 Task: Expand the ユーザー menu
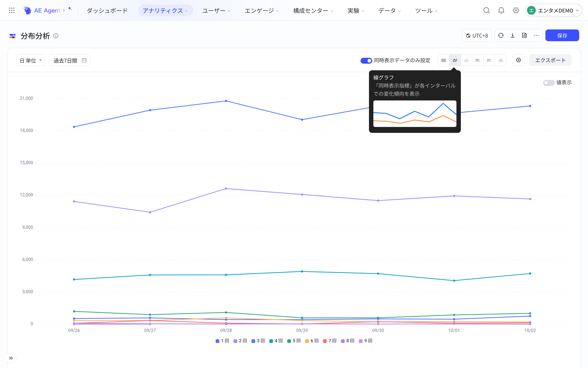216,10
